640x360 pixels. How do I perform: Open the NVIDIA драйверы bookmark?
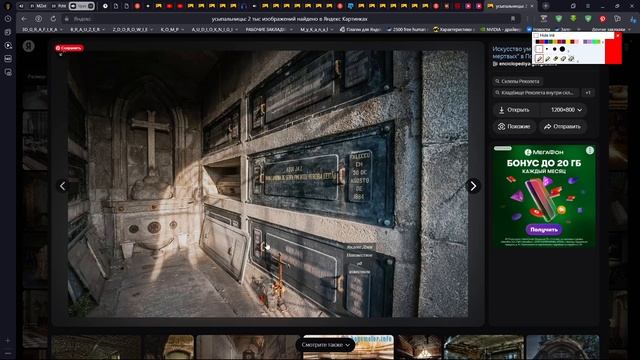(500, 29)
